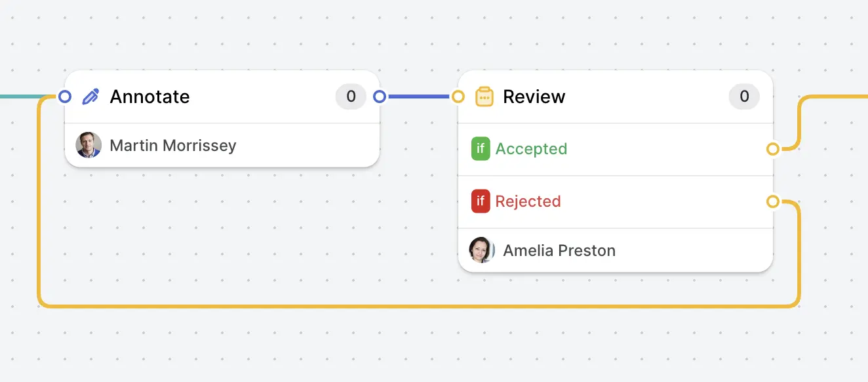Click the Accepted condition label
This screenshot has width=868, height=382.
531,149
